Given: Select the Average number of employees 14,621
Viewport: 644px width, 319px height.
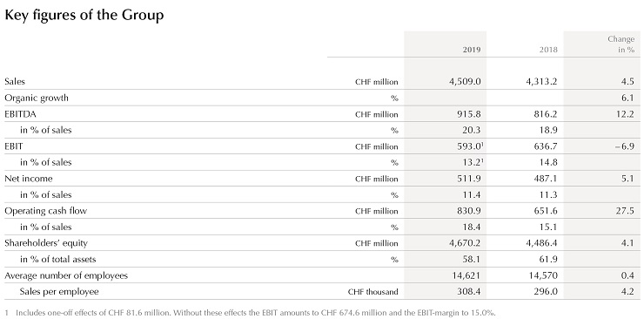Looking at the screenshot, I should pyautogui.click(x=466, y=275).
